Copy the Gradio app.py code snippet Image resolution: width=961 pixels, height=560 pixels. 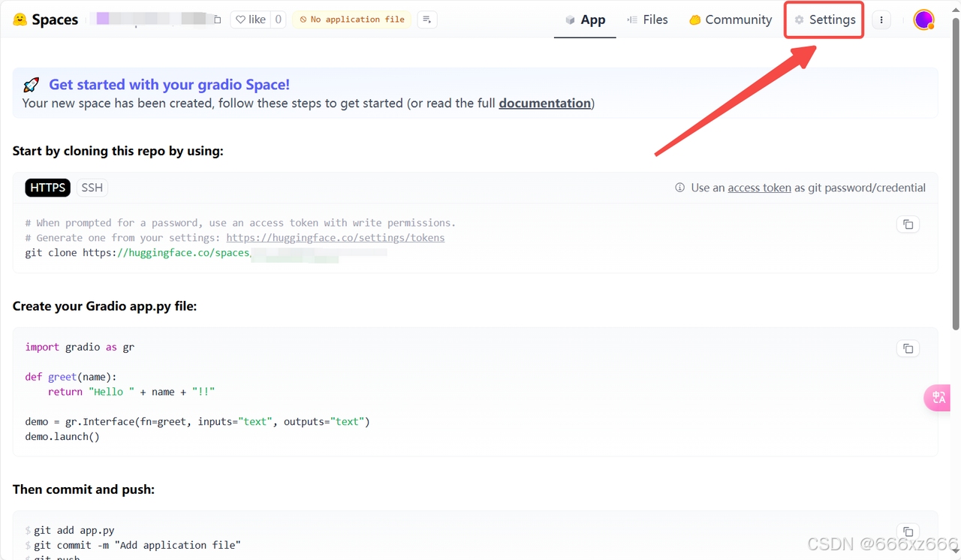click(908, 348)
